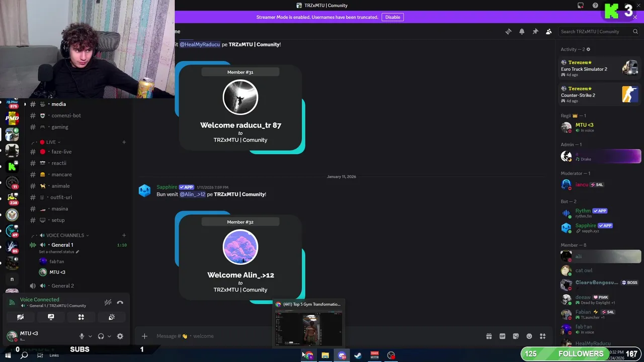Image resolution: width=644 pixels, height=362 pixels.
Task: Open the Activities launcher button
Action: (x=81, y=317)
